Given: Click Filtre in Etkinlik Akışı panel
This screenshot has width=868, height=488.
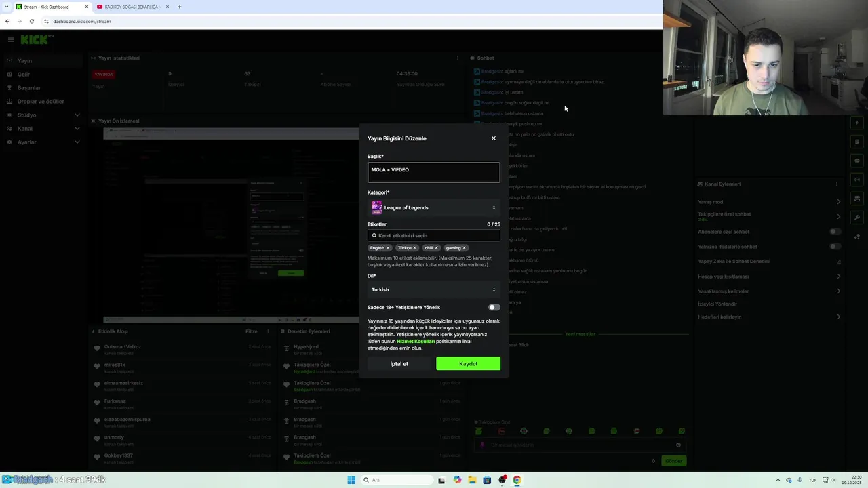Looking at the screenshot, I should 252,331.
